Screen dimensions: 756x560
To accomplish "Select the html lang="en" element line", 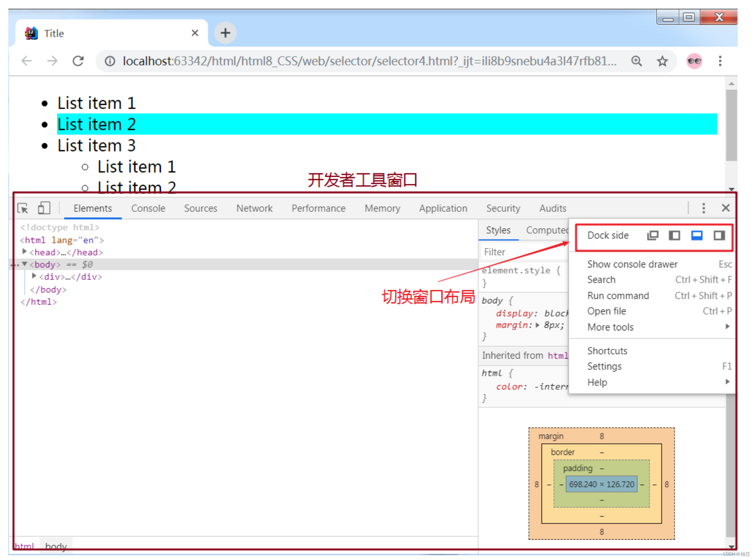I will 62,240.
